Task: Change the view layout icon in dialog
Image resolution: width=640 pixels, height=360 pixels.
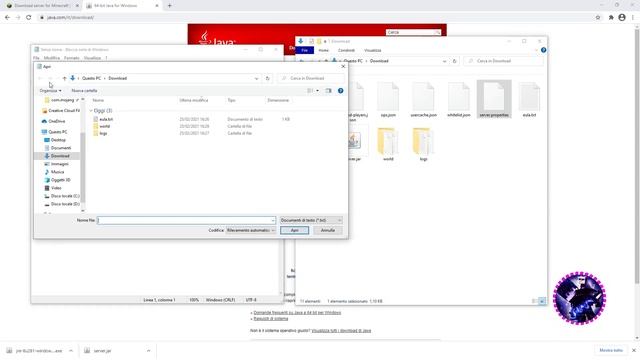Action: click(x=310, y=91)
